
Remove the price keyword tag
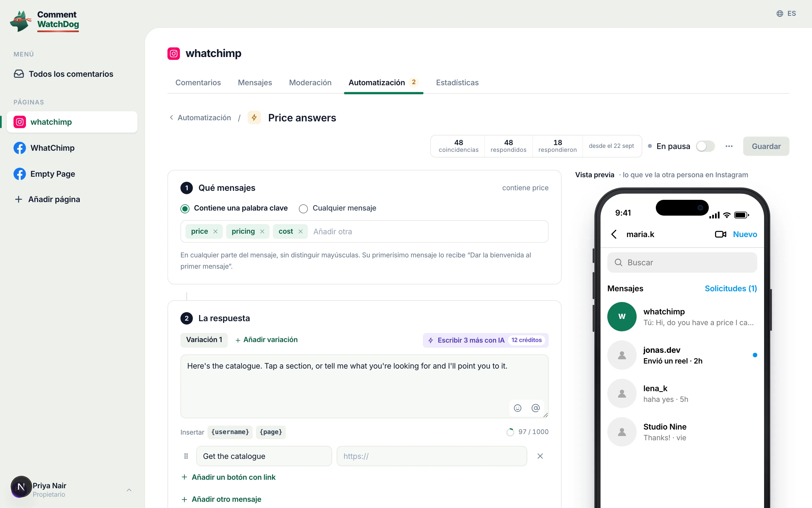click(x=215, y=231)
